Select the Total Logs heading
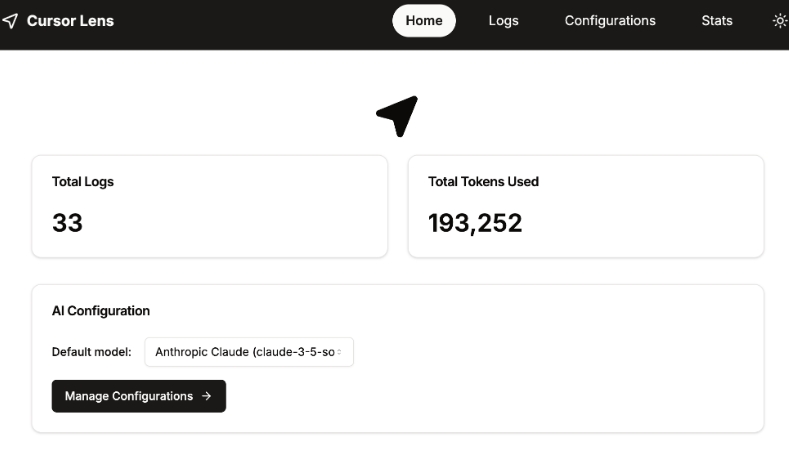Viewport: 789px width, 453px height. [83, 182]
